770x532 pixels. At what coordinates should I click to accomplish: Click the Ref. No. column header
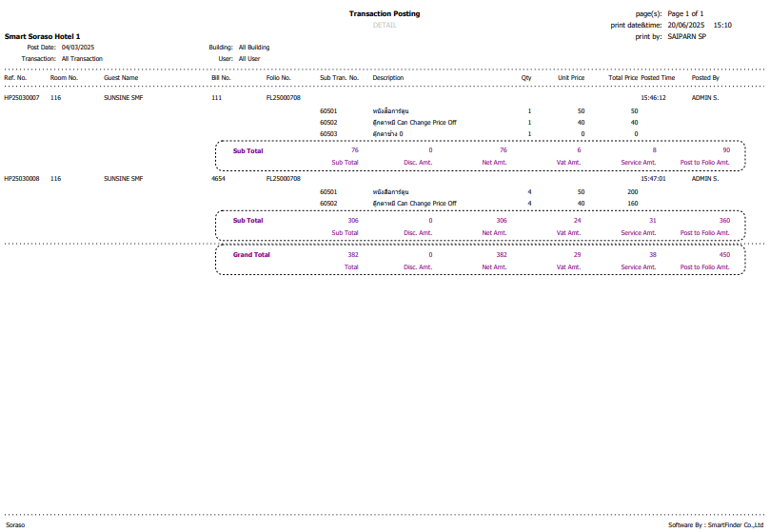16,77
